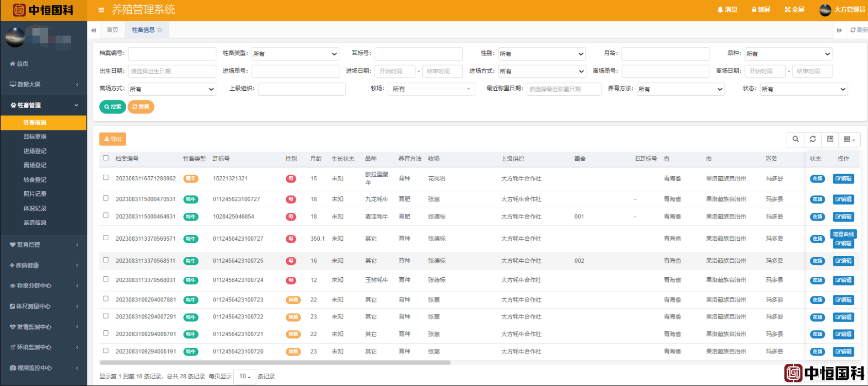This screenshot has width=868, height=386.
Task: Click the 锁屏 lock screen icon
Action: (761, 9)
